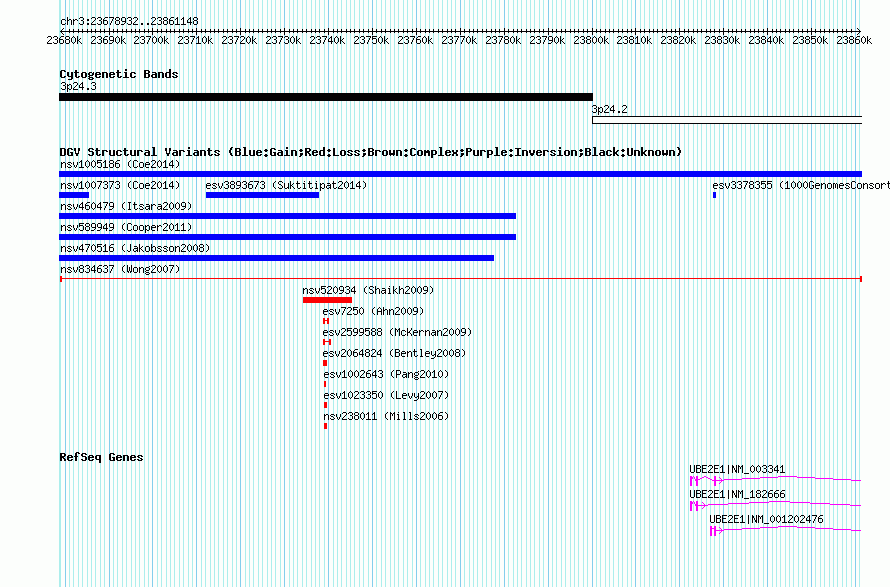
Task: Open variant esv1002643 (Pang2010) label
Action: pos(386,375)
